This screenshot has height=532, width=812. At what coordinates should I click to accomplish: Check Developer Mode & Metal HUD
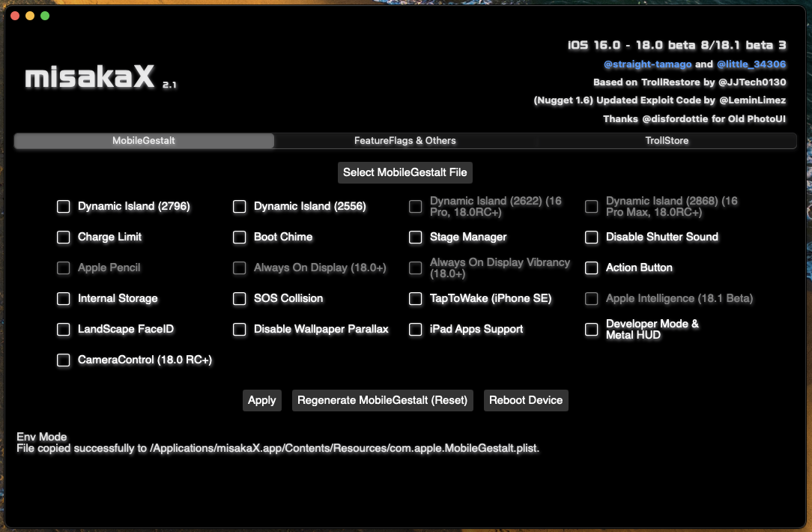coord(591,330)
